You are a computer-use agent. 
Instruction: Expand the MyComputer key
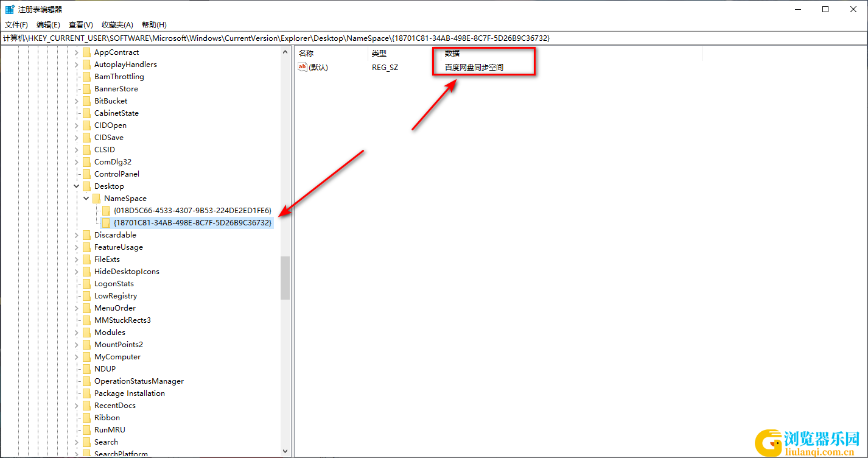(76, 357)
